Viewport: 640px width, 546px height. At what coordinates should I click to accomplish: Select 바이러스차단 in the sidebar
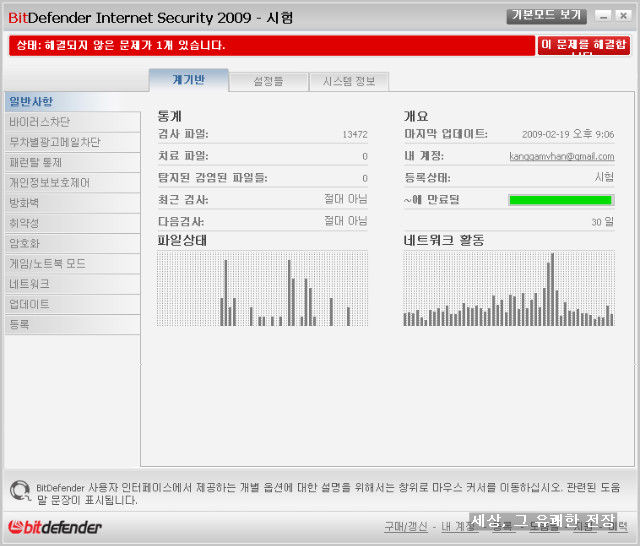73,122
